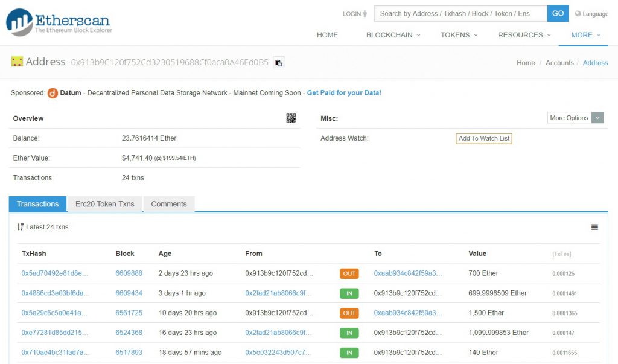Click the GO search button

pos(558,13)
